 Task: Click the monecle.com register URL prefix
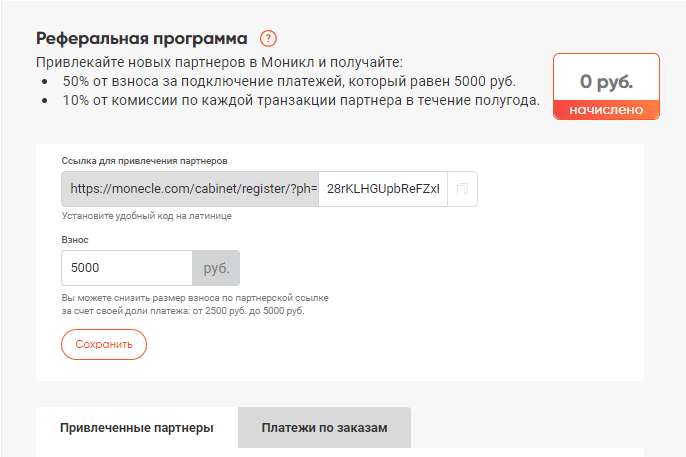(x=190, y=189)
